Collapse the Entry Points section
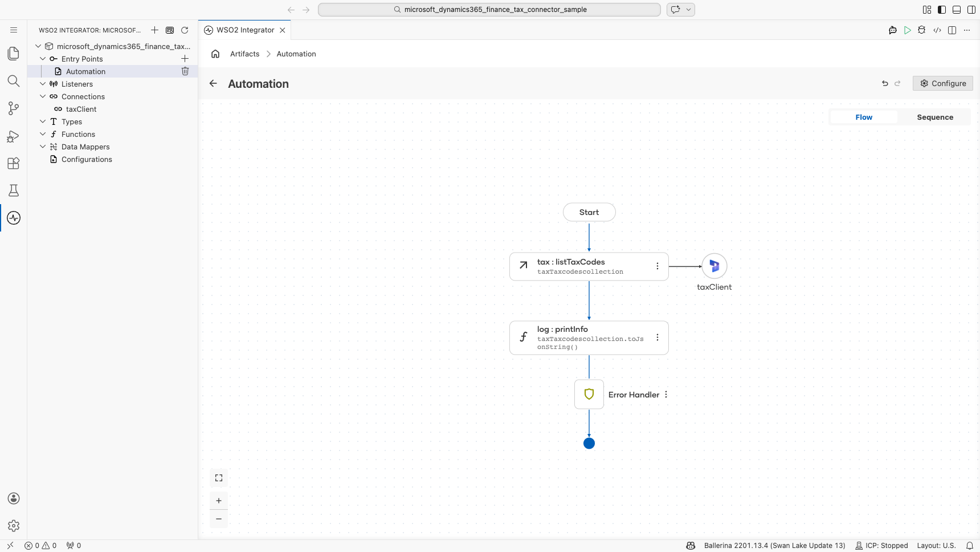The height and width of the screenshot is (552, 980). 43,59
